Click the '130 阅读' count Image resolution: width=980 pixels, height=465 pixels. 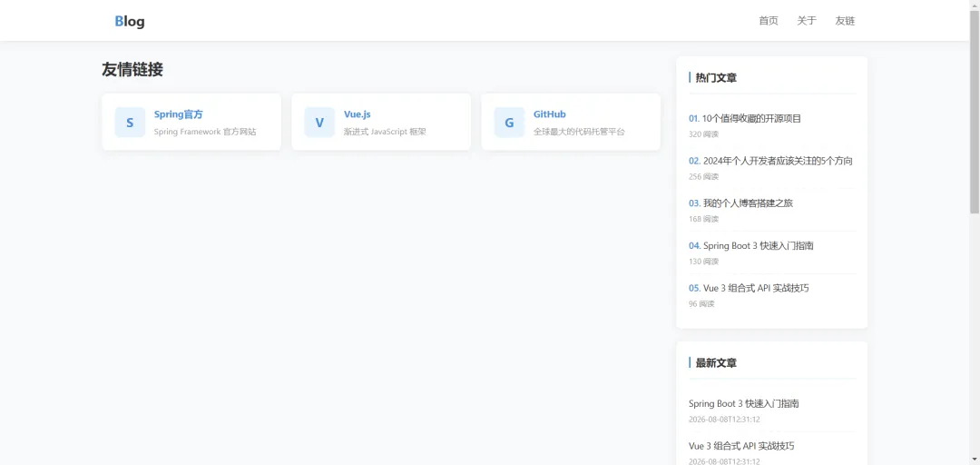click(x=704, y=262)
